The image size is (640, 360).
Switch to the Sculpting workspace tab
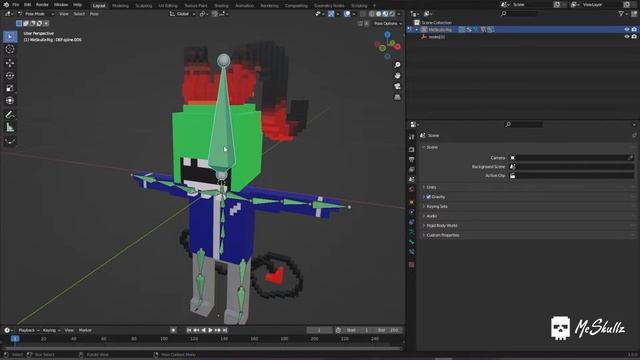click(143, 6)
